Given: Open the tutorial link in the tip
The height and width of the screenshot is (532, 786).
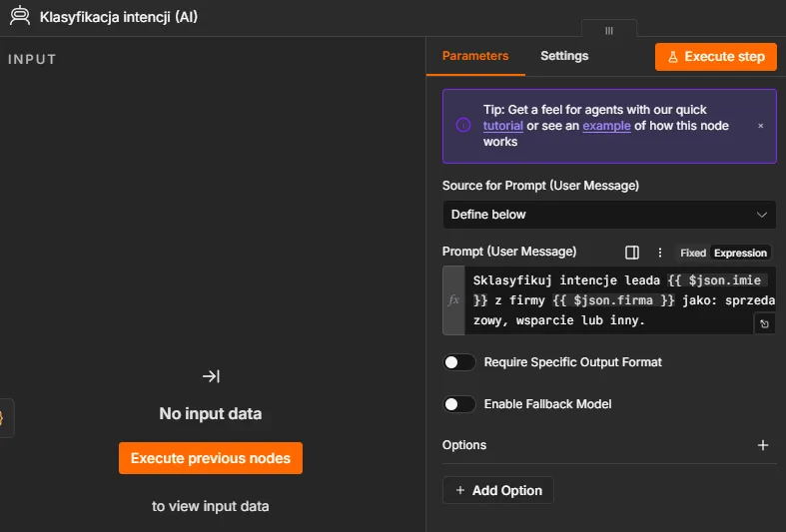Looking at the screenshot, I should (x=502, y=126).
